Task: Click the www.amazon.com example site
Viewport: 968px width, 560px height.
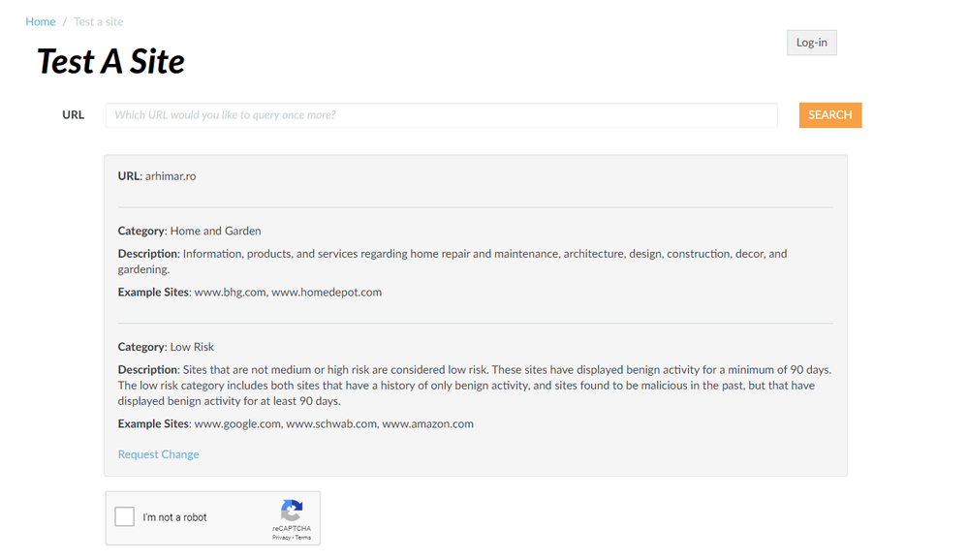Action: click(x=427, y=423)
